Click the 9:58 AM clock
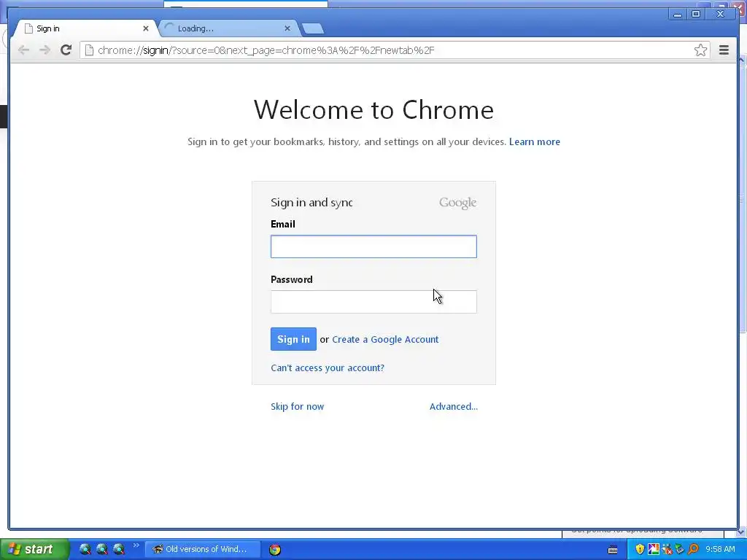Image resolution: width=747 pixels, height=560 pixels. point(720,549)
